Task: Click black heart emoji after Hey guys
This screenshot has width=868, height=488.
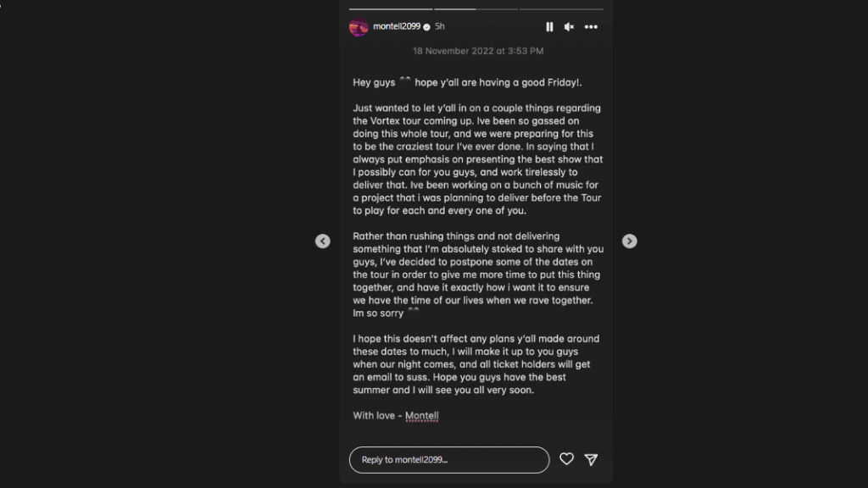Action: (x=405, y=82)
